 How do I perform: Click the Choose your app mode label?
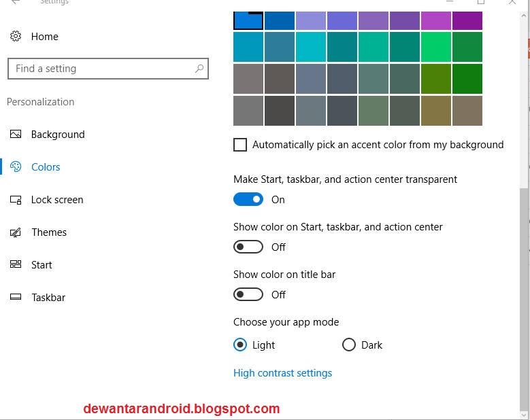tap(286, 322)
